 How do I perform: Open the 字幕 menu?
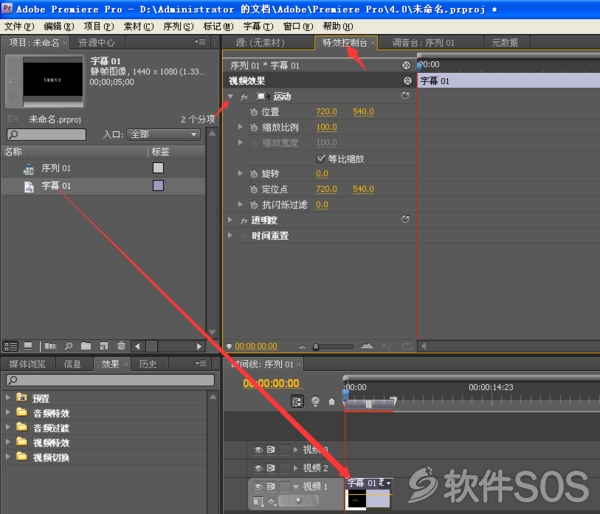point(258,26)
